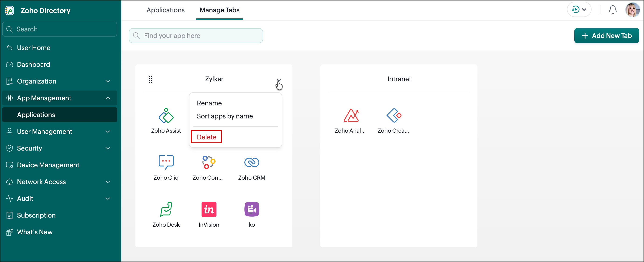The image size is (644, 262).
Task: Click the Security shield icon
Action: (x=10, y=148)
